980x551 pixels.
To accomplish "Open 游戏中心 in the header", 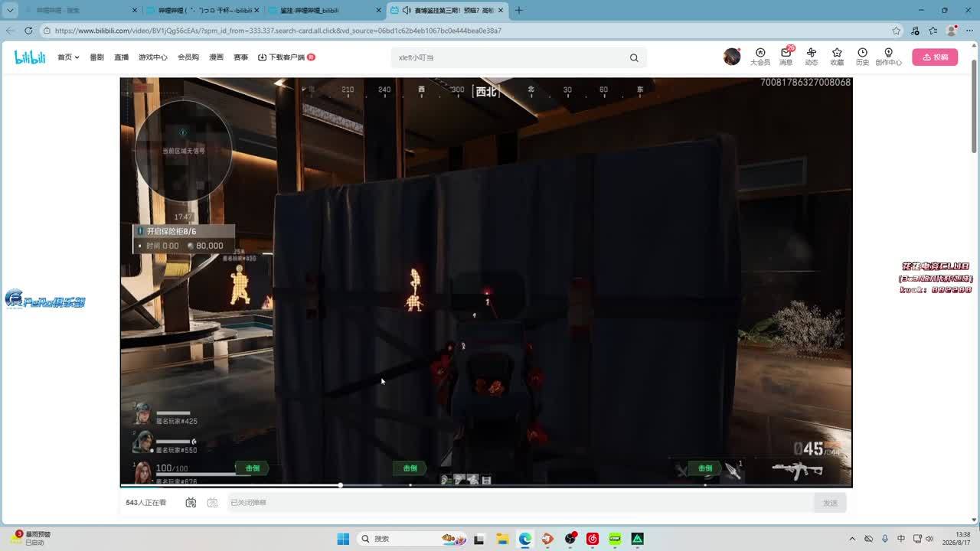I will [153, 57].
